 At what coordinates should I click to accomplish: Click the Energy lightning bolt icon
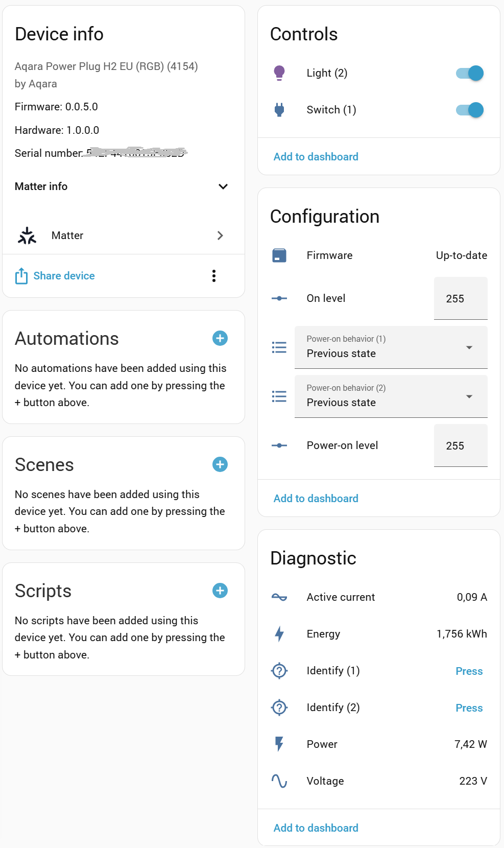[279, 634]
